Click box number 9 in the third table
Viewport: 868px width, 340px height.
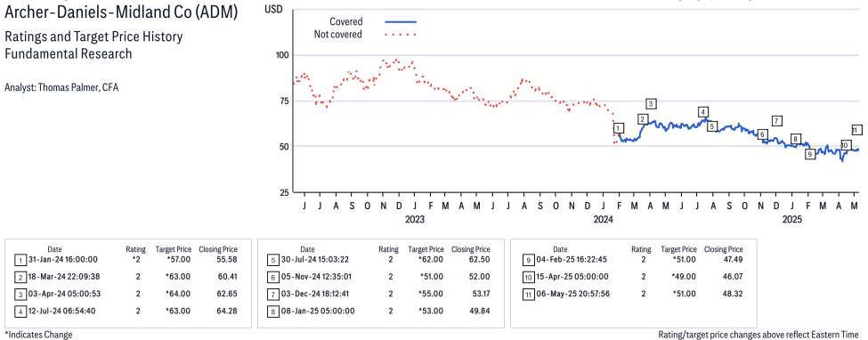pos(528,260)
